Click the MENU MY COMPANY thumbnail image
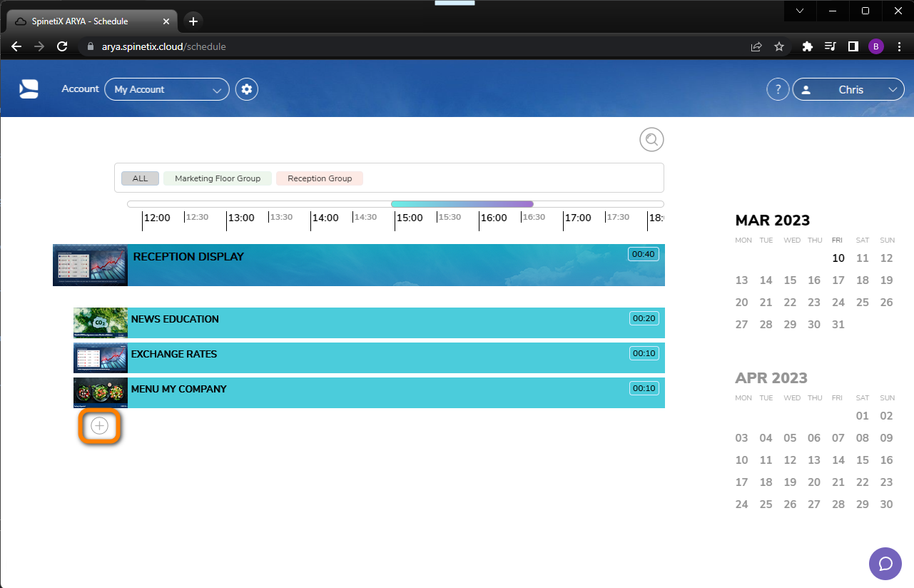 99,392
